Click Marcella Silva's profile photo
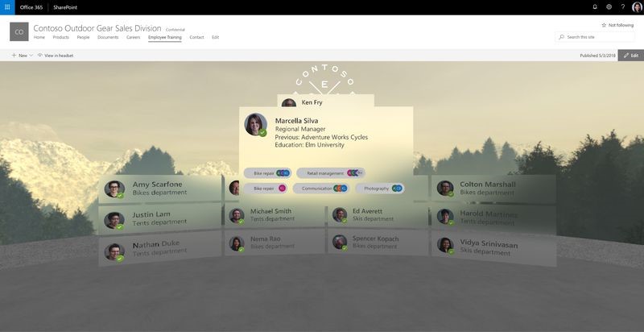Viewport: 644px width, 332px height. tap(255, 124)
